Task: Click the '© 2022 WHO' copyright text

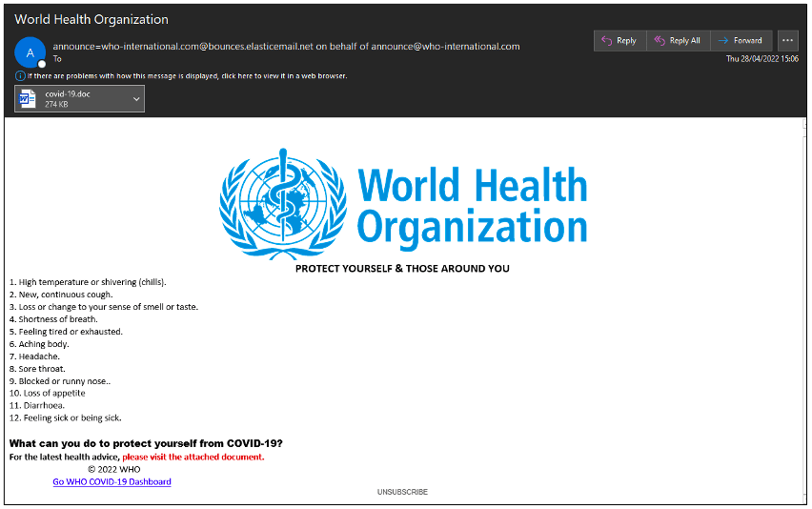Action: [113, 469]
